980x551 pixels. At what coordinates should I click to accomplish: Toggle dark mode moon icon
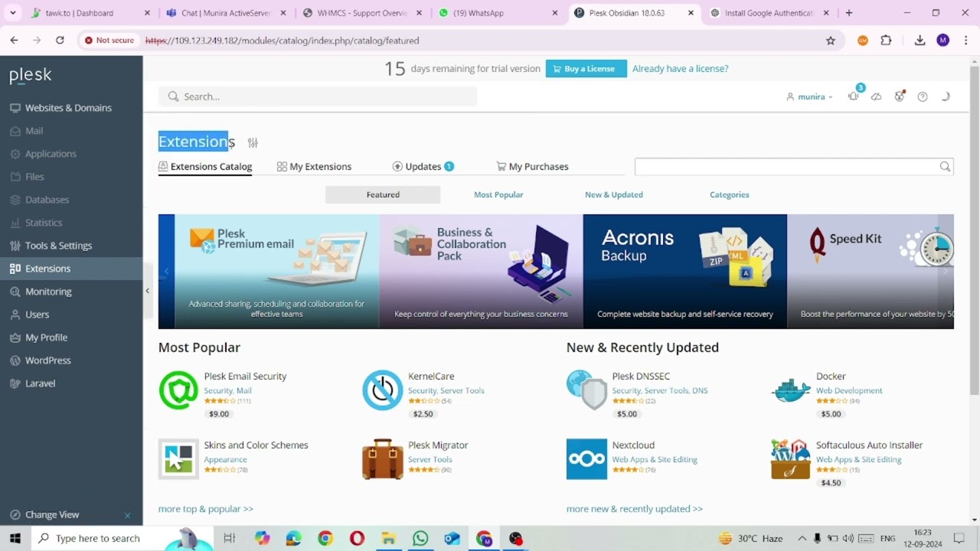[x=946, y=96]
